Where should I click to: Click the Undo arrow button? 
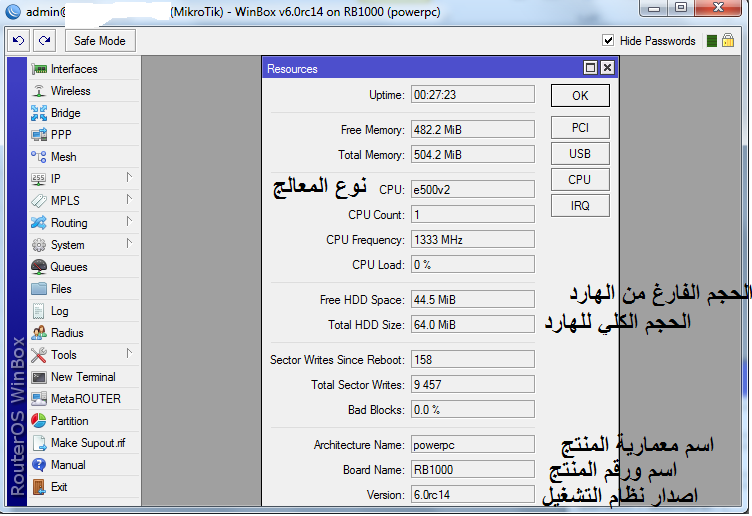click(19, 41)
